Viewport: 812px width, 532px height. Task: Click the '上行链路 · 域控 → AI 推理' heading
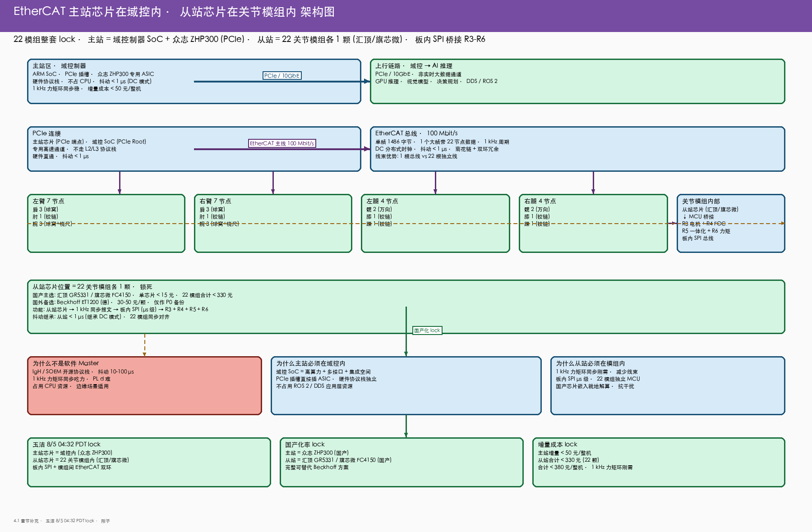(x=414, y=66)
